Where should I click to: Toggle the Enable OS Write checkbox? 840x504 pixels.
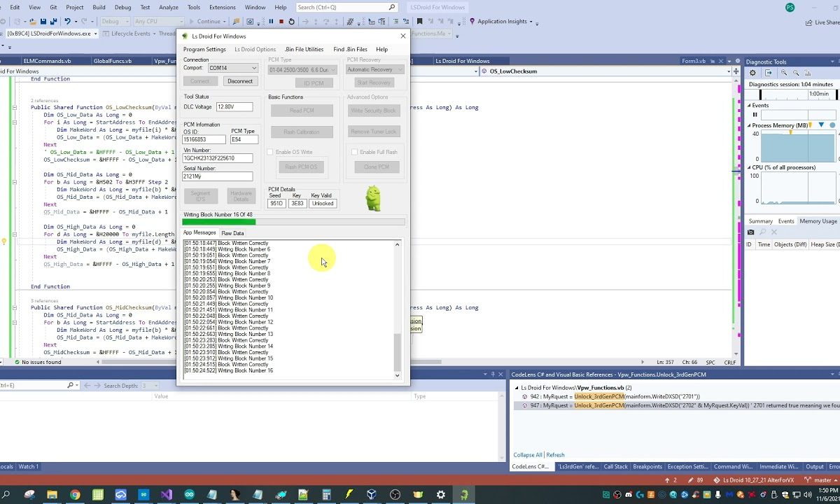point(270,152)
